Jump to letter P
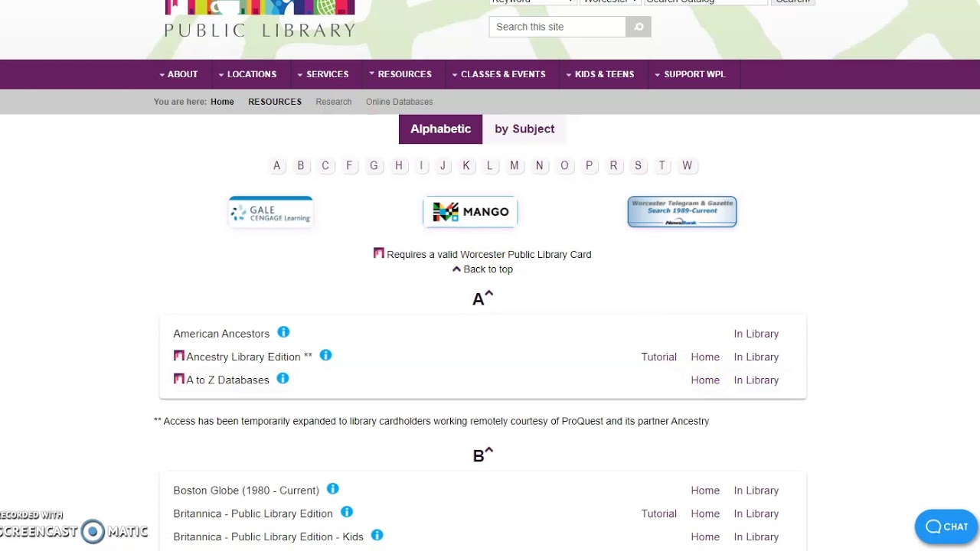Screen dimensions: 980x551 click(589, 165)
